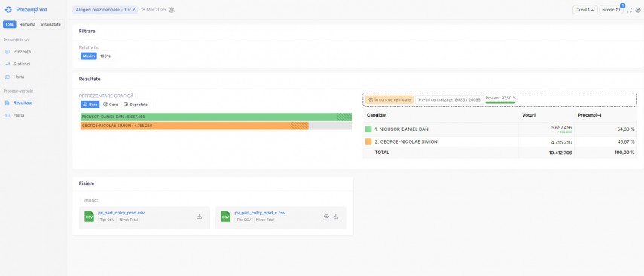Viewport: 644px width, 276px height.
Task: Download pv_part_cntry_prsd.csv file
Action: 199,217
